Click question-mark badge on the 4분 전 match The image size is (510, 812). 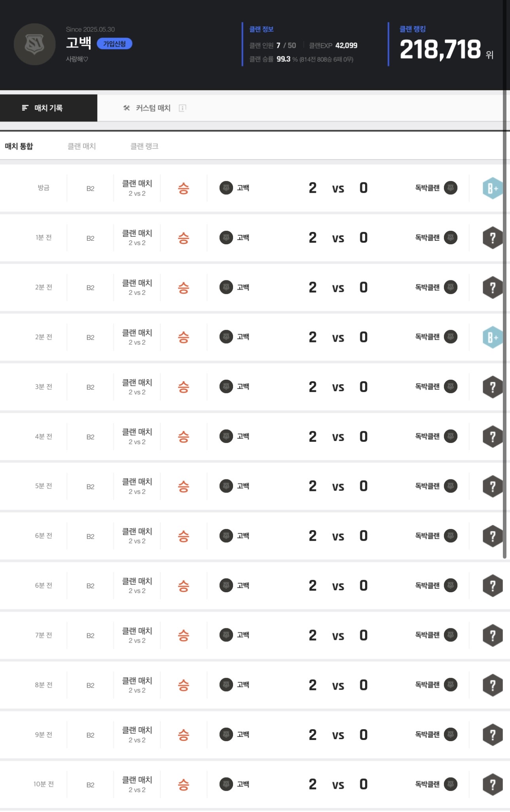pos(492,437)
